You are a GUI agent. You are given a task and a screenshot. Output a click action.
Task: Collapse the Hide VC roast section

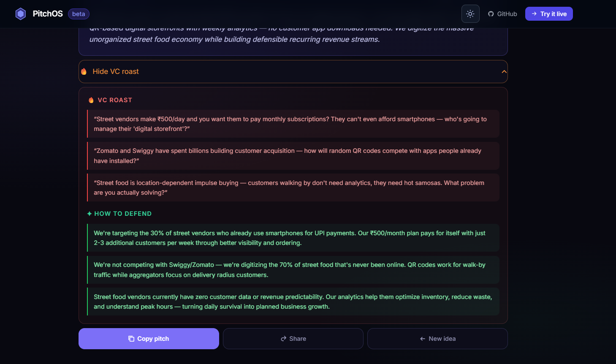293,72
